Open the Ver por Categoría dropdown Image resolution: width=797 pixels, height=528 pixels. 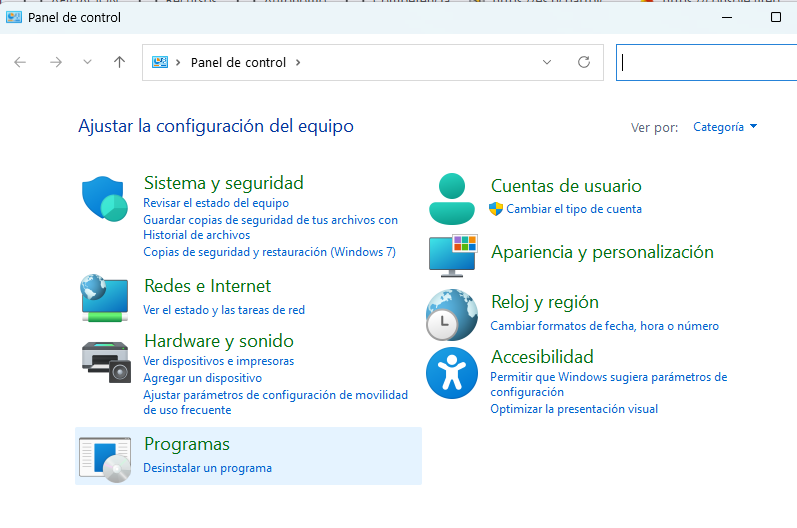pyautogui.click(x=725, y=127)
